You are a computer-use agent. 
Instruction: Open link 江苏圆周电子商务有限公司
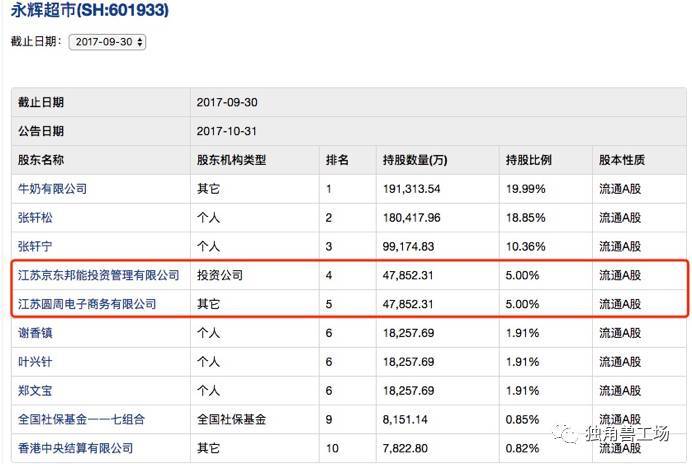[x=87, y=304]
